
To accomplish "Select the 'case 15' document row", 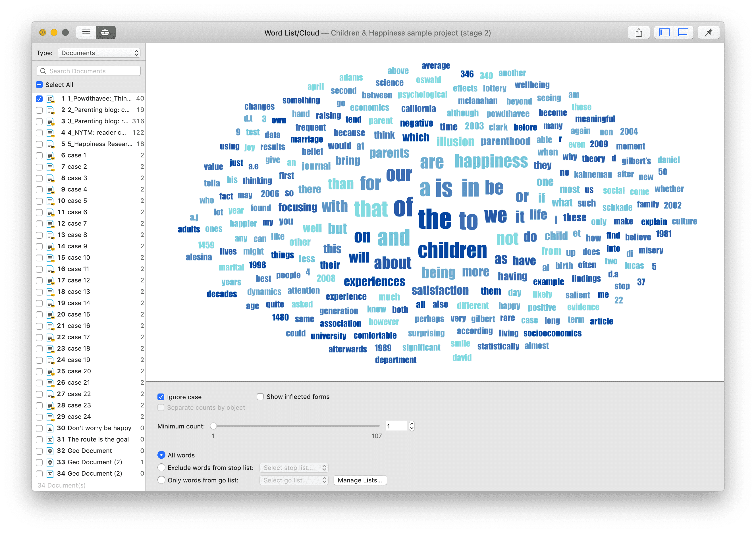I will coord(89,315).
